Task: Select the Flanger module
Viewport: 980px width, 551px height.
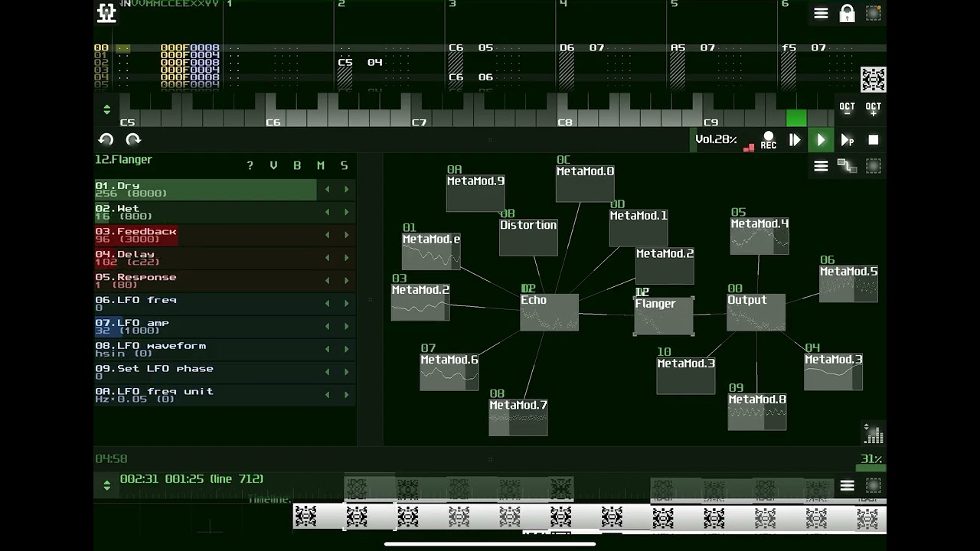Action: coord(664,316)
